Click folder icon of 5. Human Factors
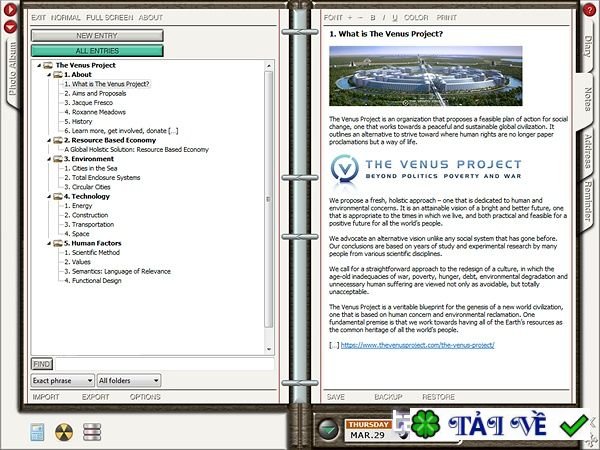 pyautogui.click(x=58, y=243)
